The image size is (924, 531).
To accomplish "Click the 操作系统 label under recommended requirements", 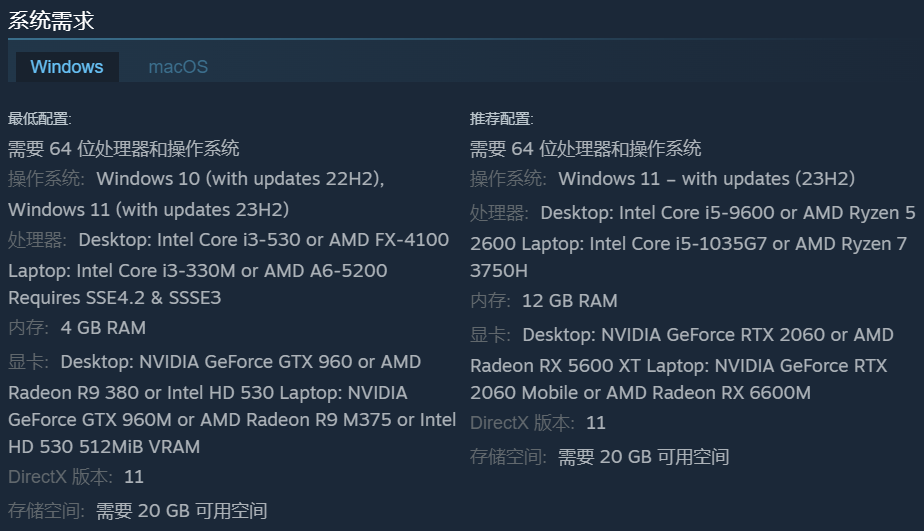I will click(x=509, y=179).
